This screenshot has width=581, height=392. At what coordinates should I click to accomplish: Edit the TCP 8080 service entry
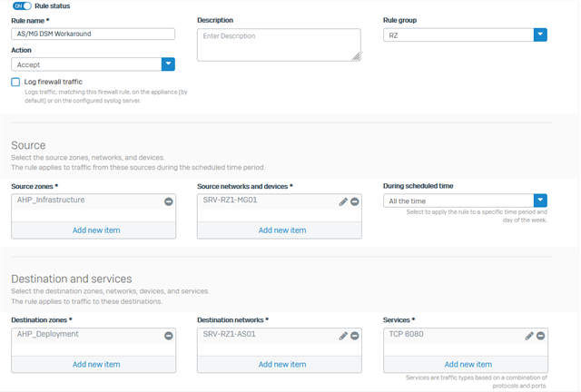tap(529, 336)
